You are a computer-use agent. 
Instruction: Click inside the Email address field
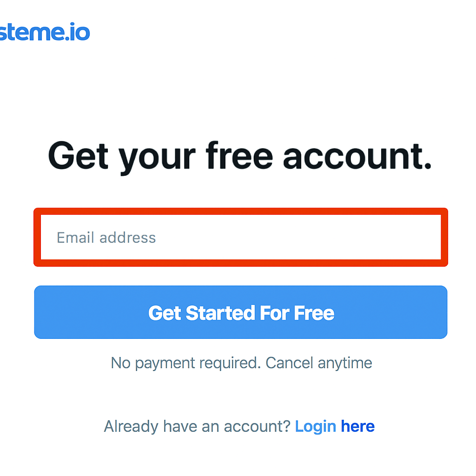(x=241, y=237)
